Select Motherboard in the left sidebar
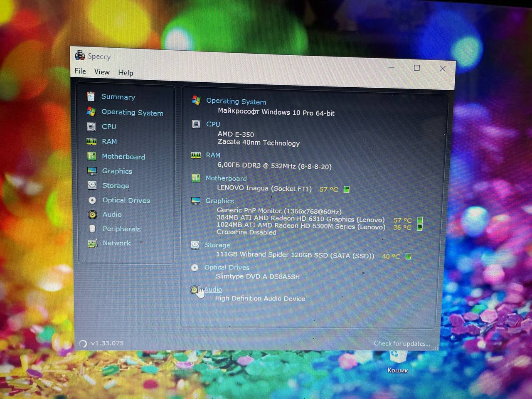 point(123,157)
